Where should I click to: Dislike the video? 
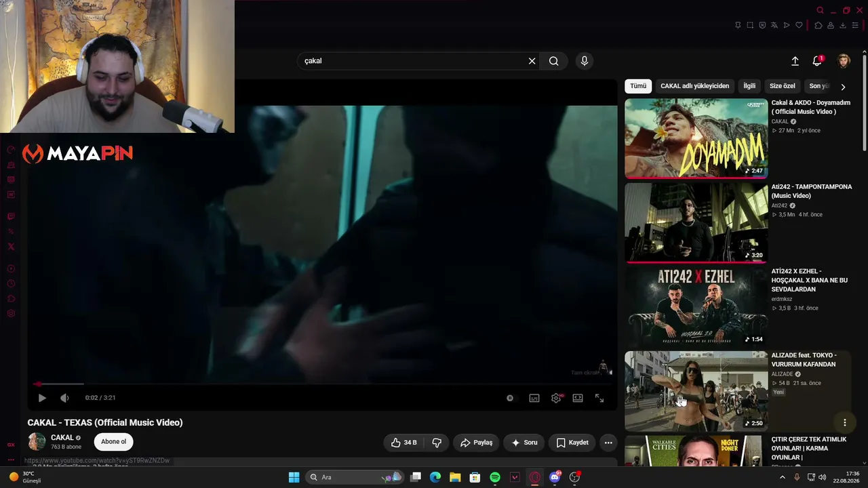coord(437,443)
